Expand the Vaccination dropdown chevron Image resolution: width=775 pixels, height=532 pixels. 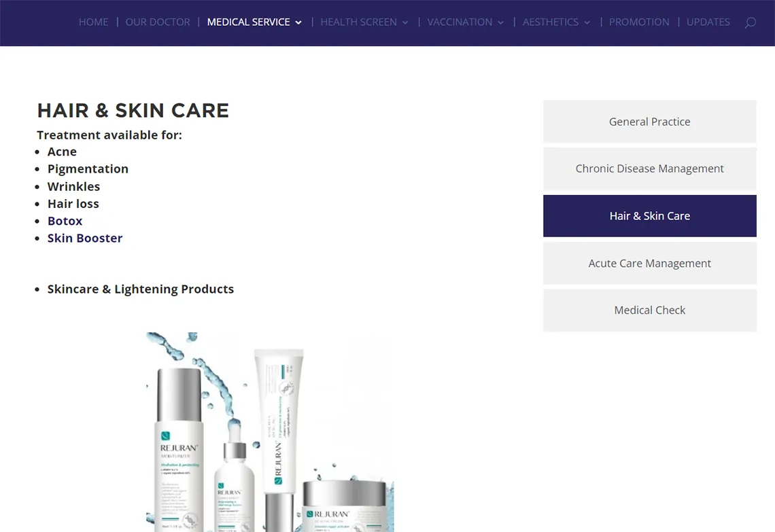tap(500, 22)
